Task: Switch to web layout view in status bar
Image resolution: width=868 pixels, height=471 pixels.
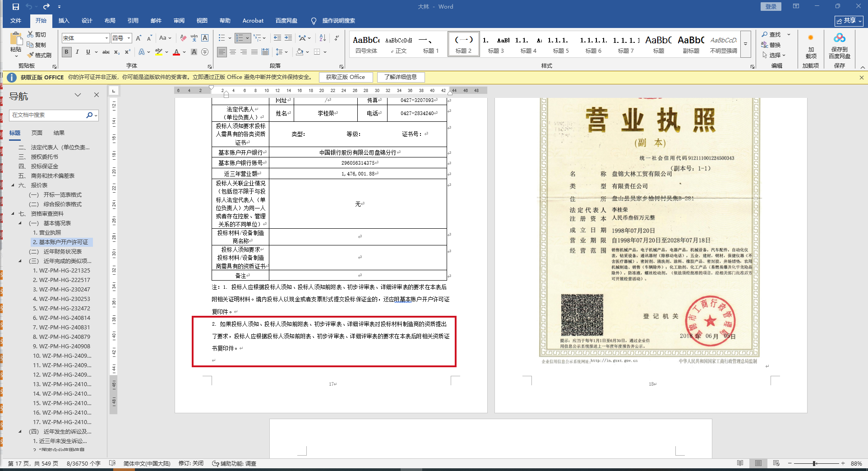Action: click(x=776, y=463)
